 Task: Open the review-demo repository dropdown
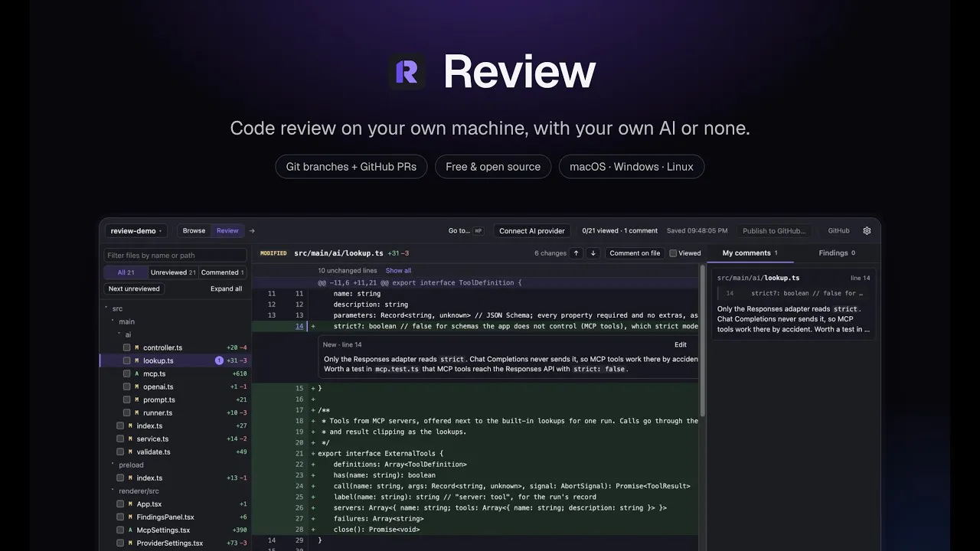[137, 230]
